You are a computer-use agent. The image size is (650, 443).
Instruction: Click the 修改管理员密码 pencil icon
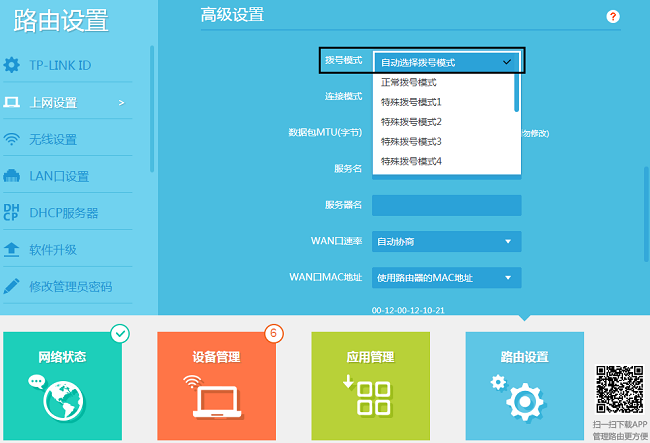pos(12,286)
